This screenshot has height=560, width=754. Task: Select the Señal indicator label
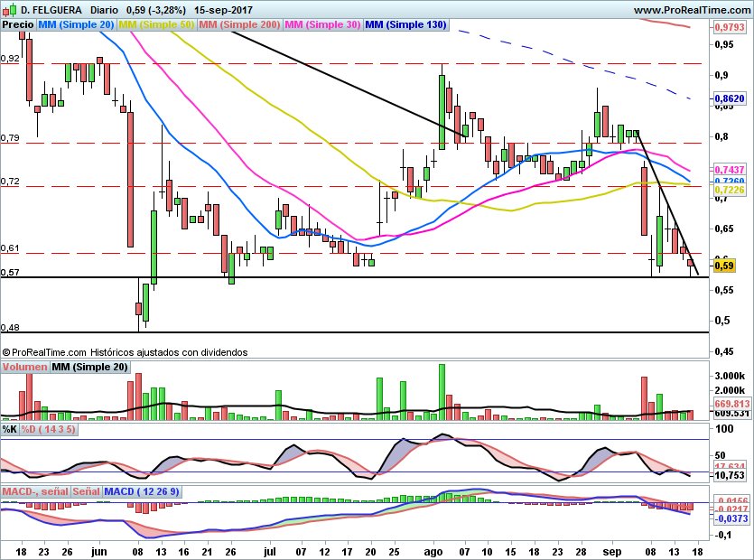pos(86,491)
